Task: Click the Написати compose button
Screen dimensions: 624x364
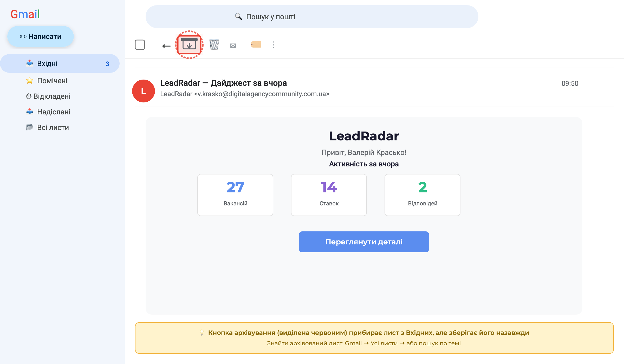Action: 41,36
